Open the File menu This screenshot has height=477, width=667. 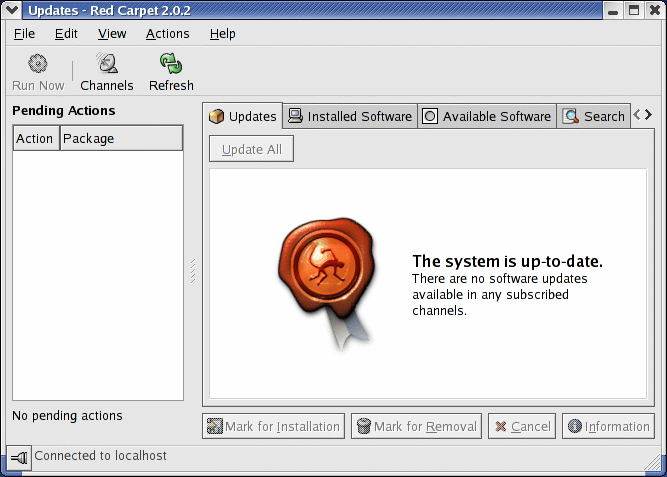(25, 33)
